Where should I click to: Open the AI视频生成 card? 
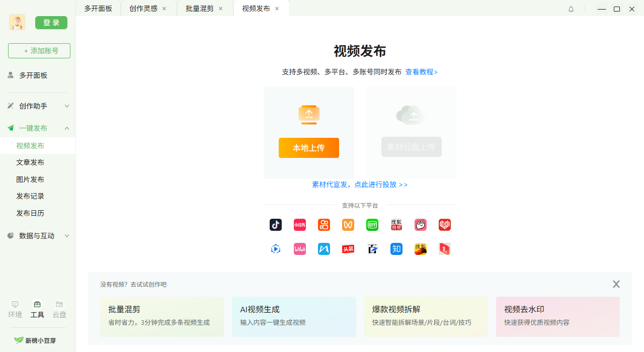[x=294, y=316]
